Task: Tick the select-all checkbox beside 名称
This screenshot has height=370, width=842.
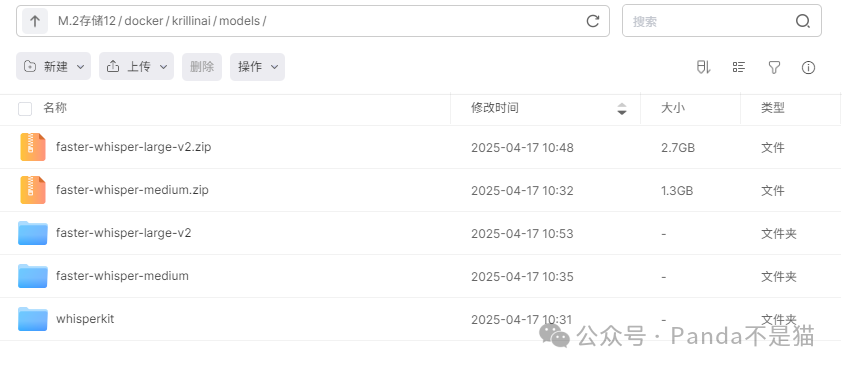Action: click(x=25, y=109)
